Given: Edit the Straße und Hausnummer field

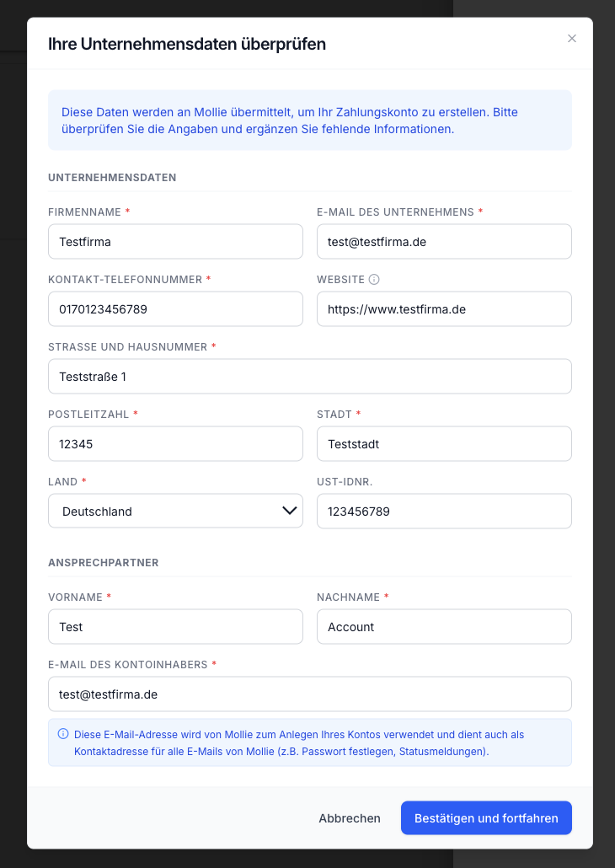Looking at the screenshot, I should tap(310, 377).
